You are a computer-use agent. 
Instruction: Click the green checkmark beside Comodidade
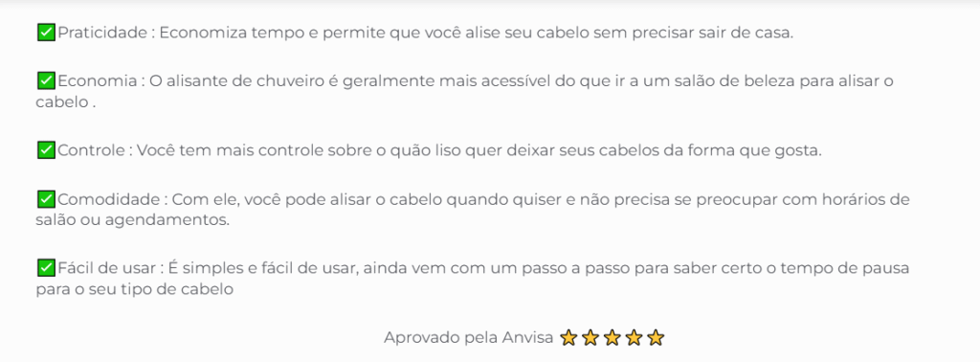tap(46, 199)
